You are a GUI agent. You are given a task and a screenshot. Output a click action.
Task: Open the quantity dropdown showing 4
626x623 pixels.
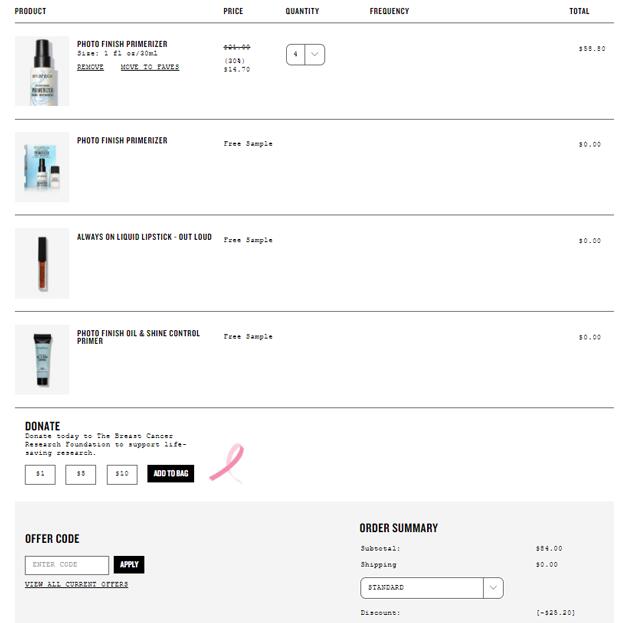[305, 54]
